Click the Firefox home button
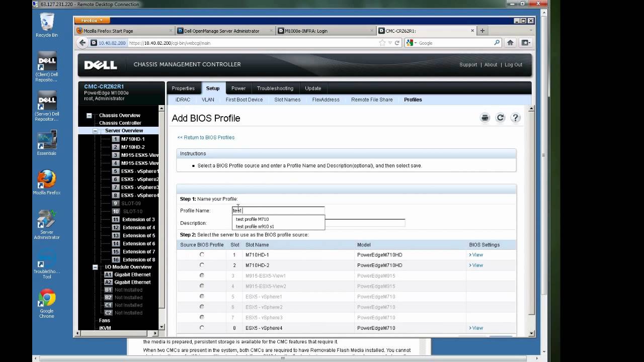The image size is (644, 362). coord(510,43)
